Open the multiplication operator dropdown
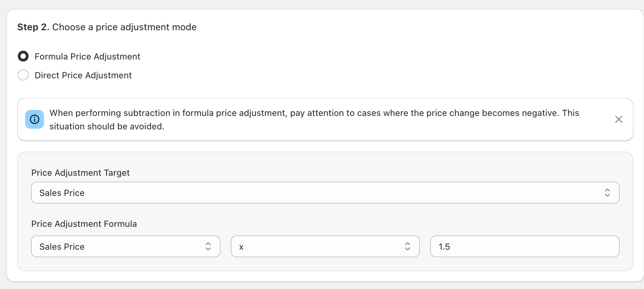 coord(325,246)
